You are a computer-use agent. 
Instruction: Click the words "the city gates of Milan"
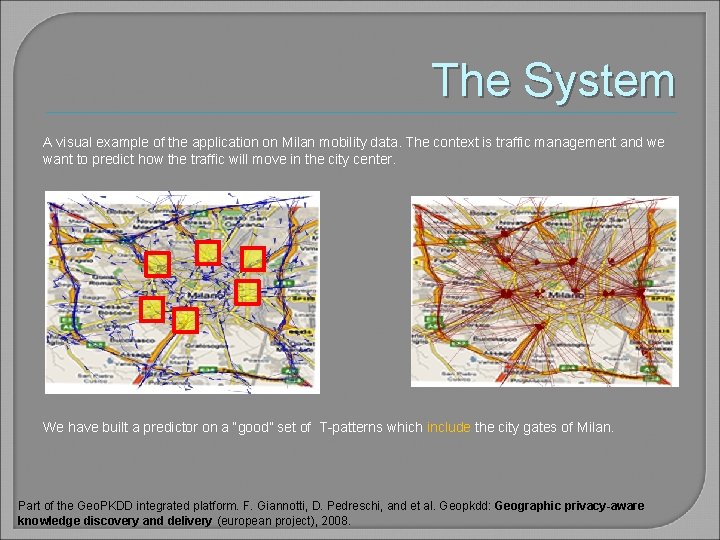click(x=542, y=427)
